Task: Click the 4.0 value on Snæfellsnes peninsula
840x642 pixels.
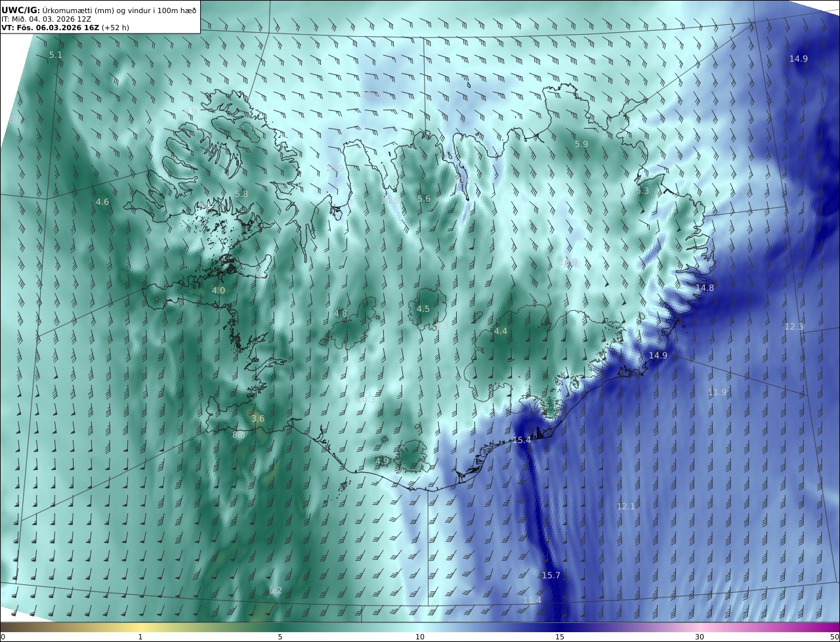Action: pos(219,291)
